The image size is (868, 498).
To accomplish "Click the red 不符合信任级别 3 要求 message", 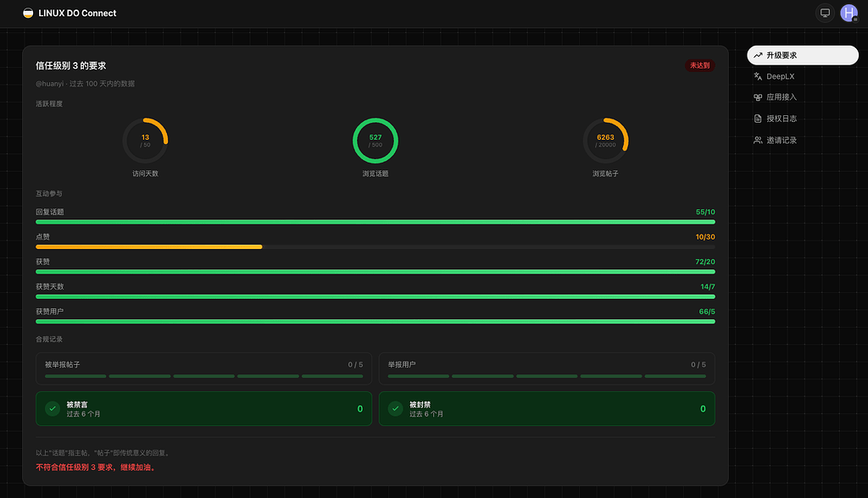I will (x=97, y=468).
